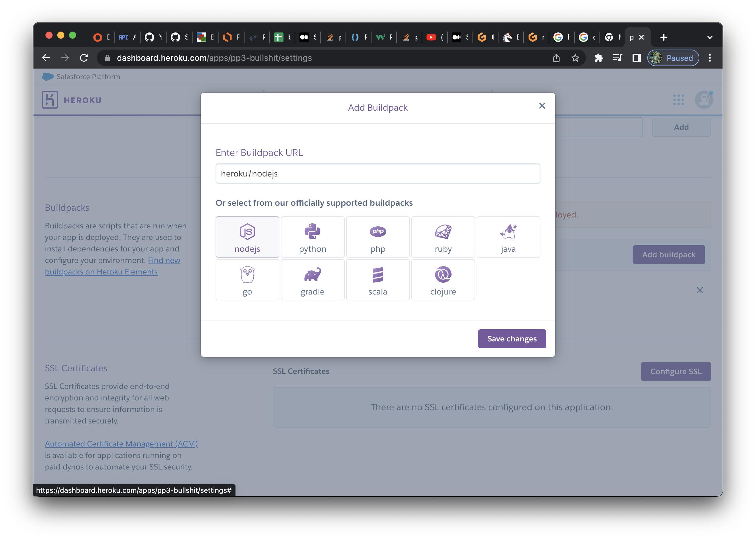Screen dimensions: 756x540
Task: Select the go gopher buildpack
Action: click(247, 280)
